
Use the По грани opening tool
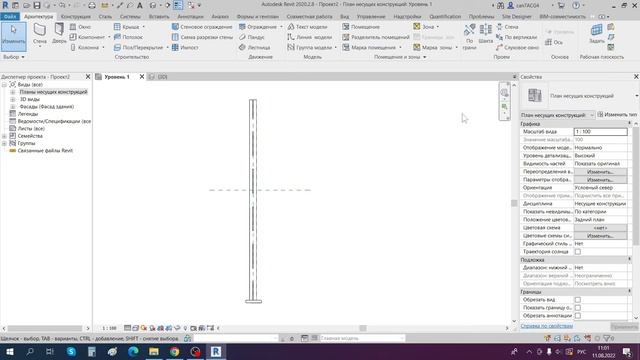pyautogui.click(x=469, y=37)
